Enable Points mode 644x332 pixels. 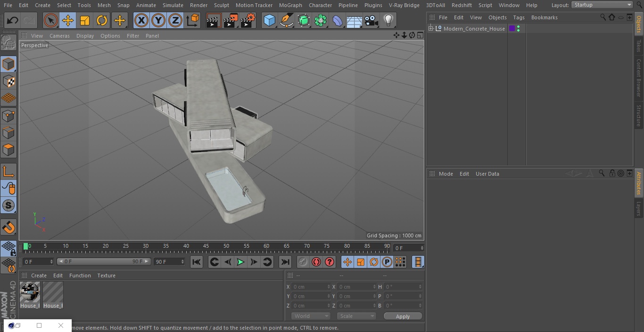[x=8, y=115]
